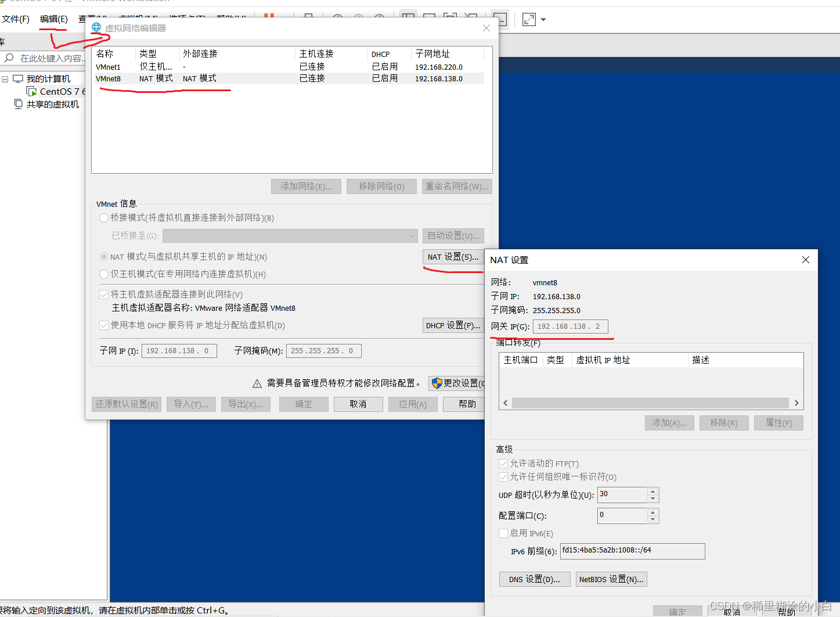Click the 网关 IP input field
Screen dimensions: 840x617
click(x=571, y=327)
